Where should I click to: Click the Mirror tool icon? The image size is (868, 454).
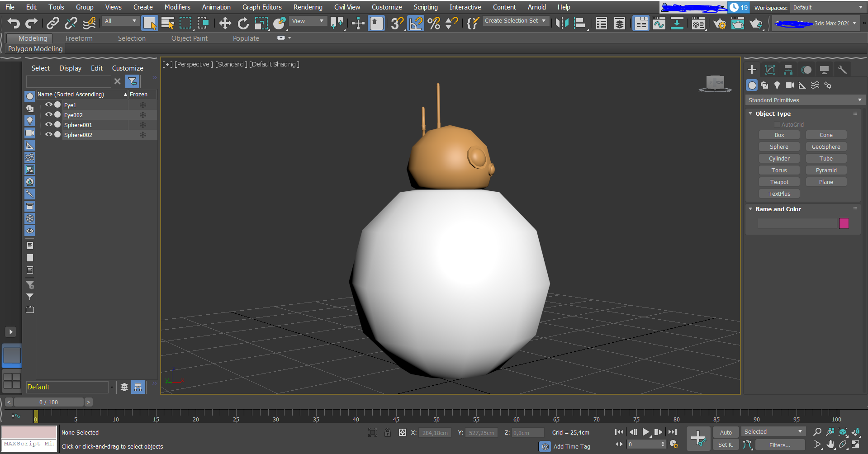[562, 23]
